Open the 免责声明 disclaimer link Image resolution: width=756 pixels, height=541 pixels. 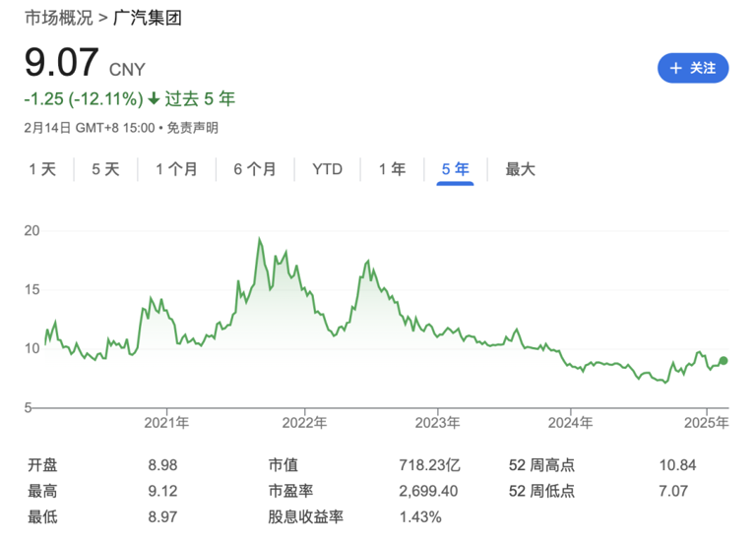[193, 128]
